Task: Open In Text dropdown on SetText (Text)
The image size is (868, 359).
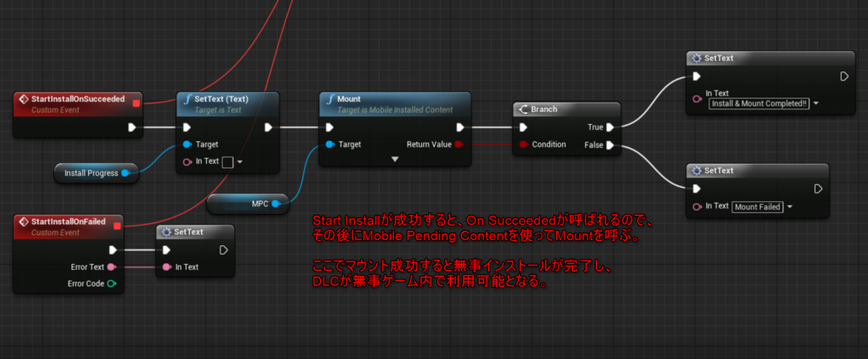Action: coord(240,163)
